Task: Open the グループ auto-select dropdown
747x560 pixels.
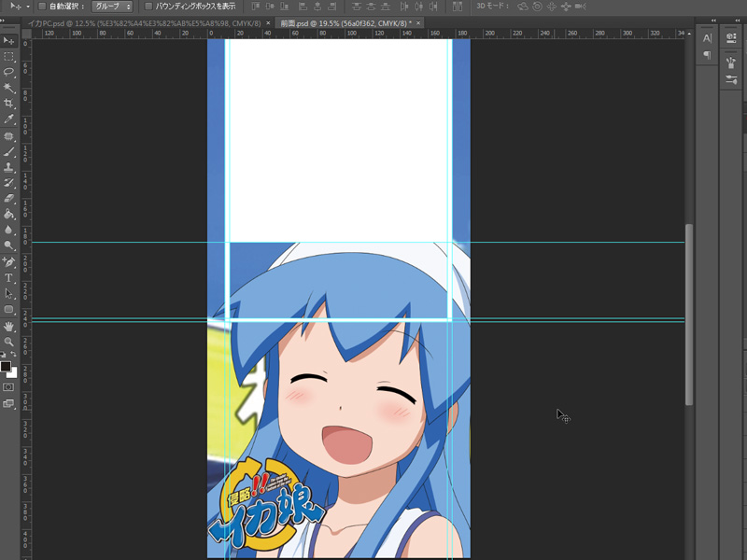Action: (x=112, y=7)
